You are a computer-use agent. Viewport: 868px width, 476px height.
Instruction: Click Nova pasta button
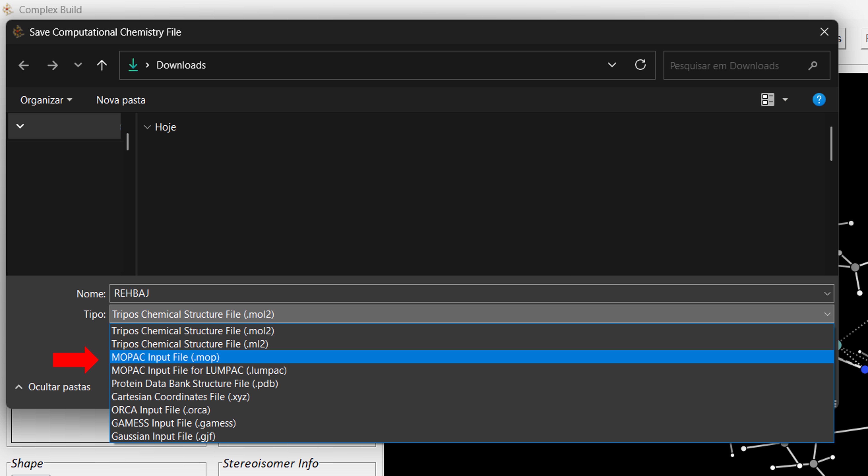click(x=121, y=100)
